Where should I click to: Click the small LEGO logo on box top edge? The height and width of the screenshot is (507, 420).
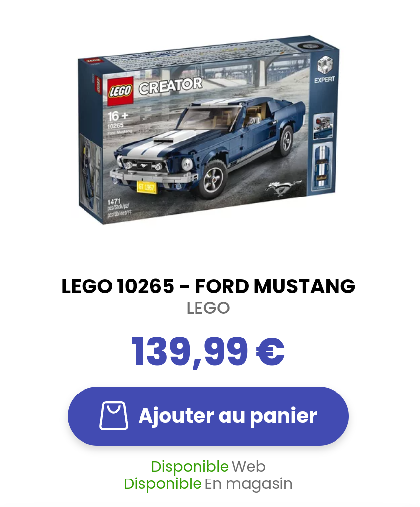94,60
